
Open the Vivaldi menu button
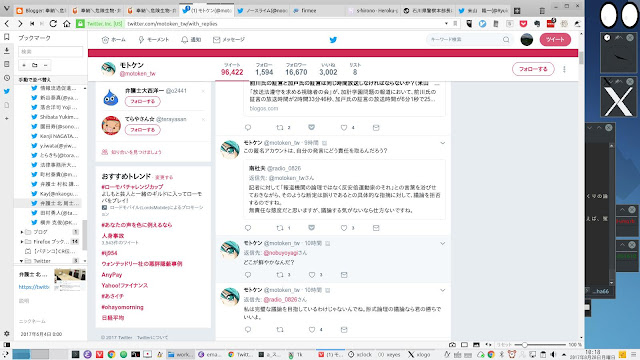click(x=6, y=8)
